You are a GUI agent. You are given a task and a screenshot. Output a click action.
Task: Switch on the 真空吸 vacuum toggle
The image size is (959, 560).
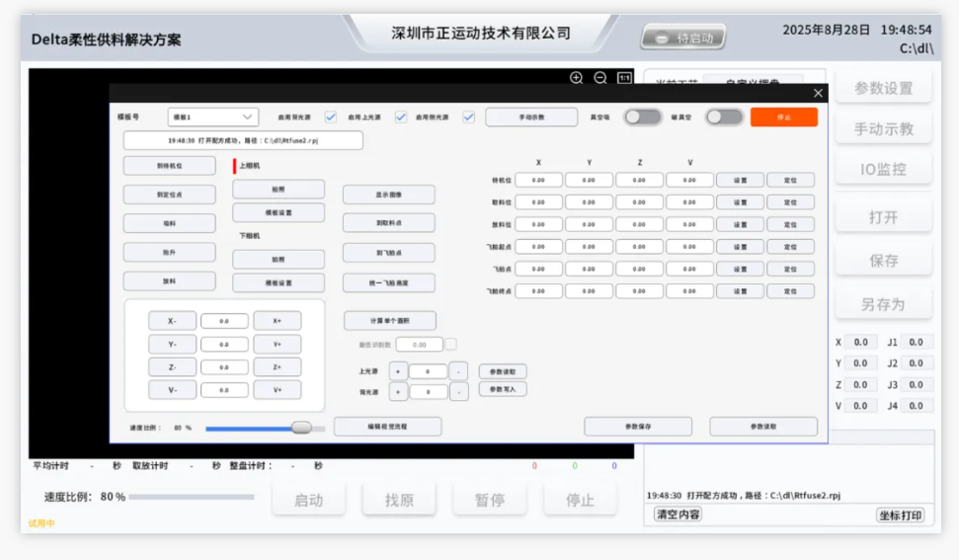(642, 117)
